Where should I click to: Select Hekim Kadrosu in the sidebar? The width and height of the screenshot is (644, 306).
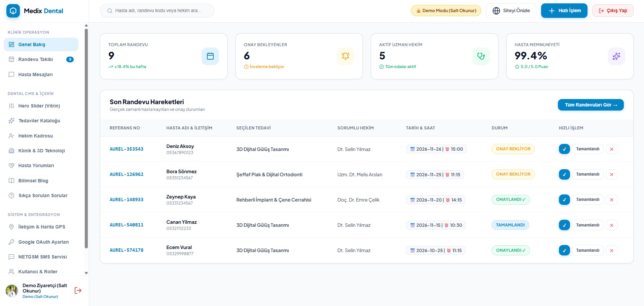click(41, 136)
